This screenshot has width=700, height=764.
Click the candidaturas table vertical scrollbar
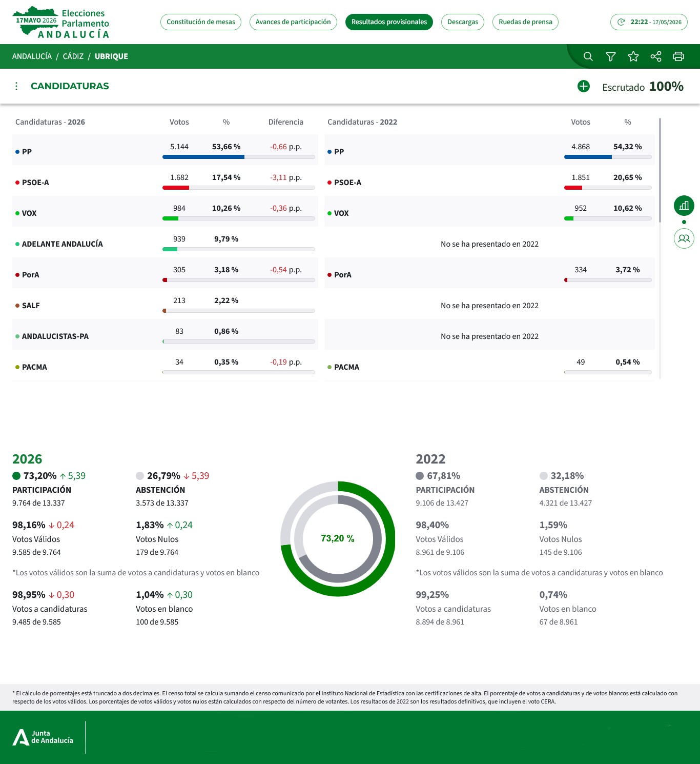pyautogui.click(x=660, y=170)
